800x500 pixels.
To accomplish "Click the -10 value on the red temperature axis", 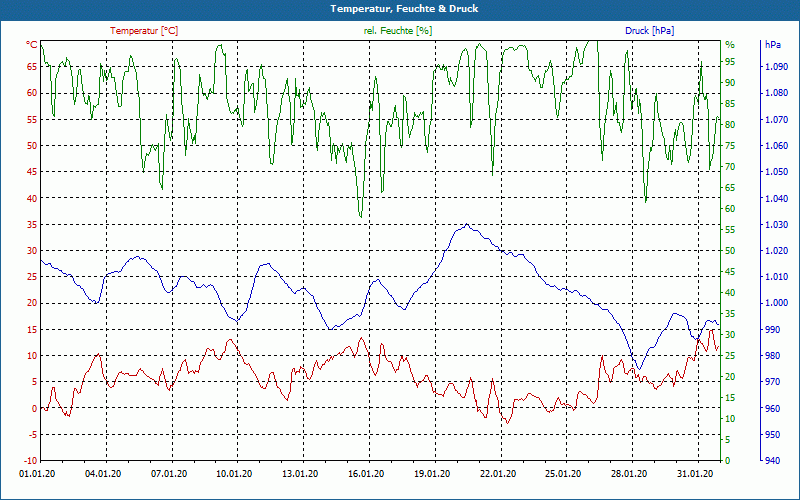I will pyautogui.click(x=31, y=460).
